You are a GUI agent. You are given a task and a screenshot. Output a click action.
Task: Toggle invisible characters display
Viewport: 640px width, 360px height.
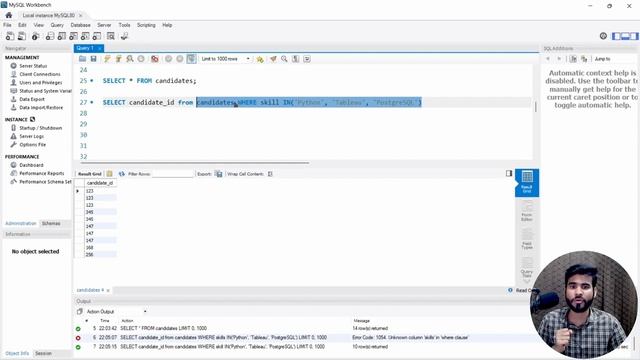click(x=296, y=59)
